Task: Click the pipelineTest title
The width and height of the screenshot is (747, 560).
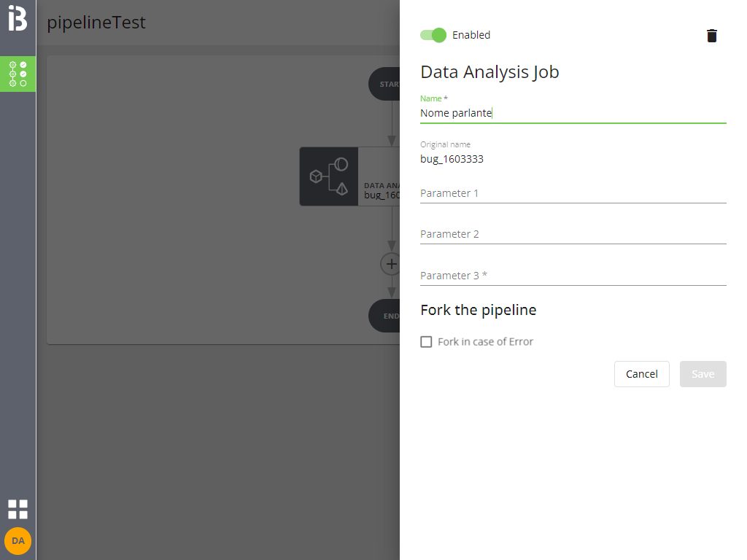Action: pos(96,23)
